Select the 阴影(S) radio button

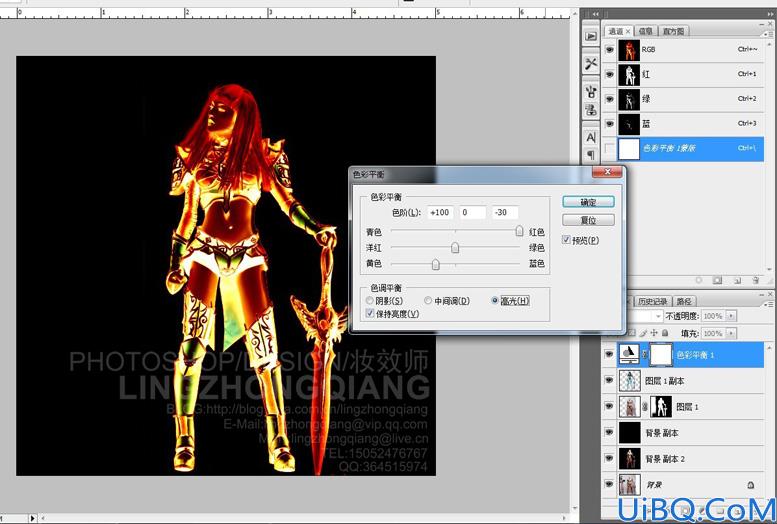[370, 300]
